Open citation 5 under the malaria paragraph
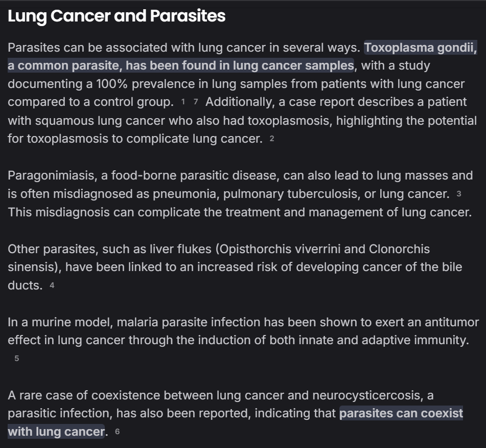The height and width of the screenshot is (448, 486). (x=17, y=359)
